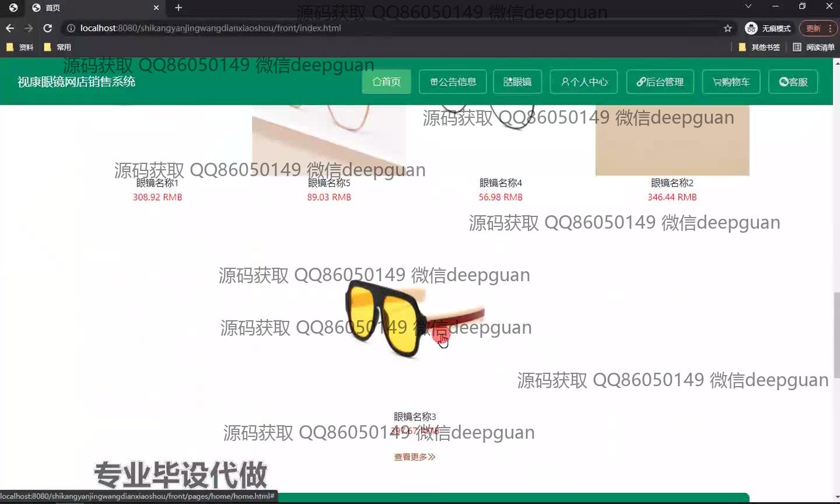Open the 眼镜 product category page

tap(517, 82)
